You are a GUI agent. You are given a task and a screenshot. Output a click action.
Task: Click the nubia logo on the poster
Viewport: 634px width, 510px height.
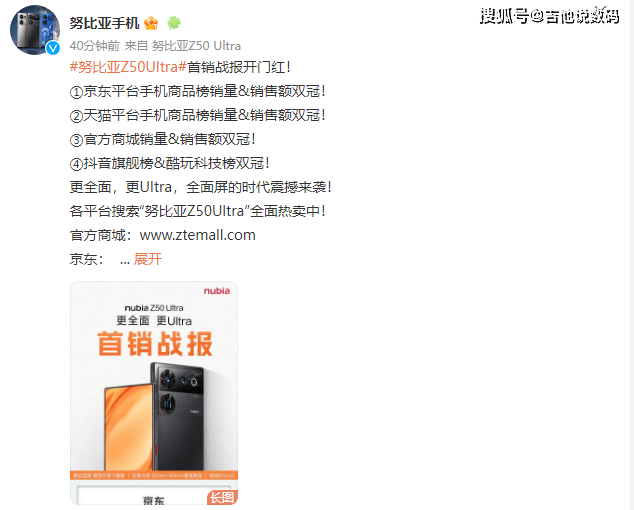point(216,291)
